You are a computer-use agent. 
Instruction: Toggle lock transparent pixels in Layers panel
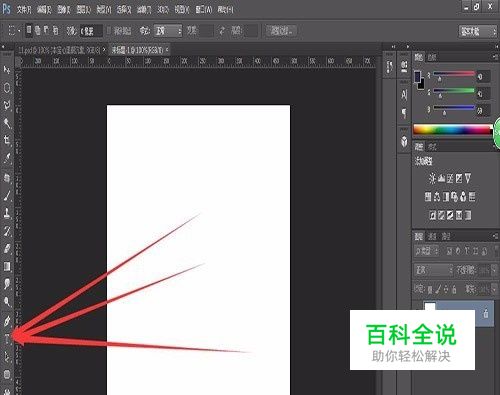430,289
